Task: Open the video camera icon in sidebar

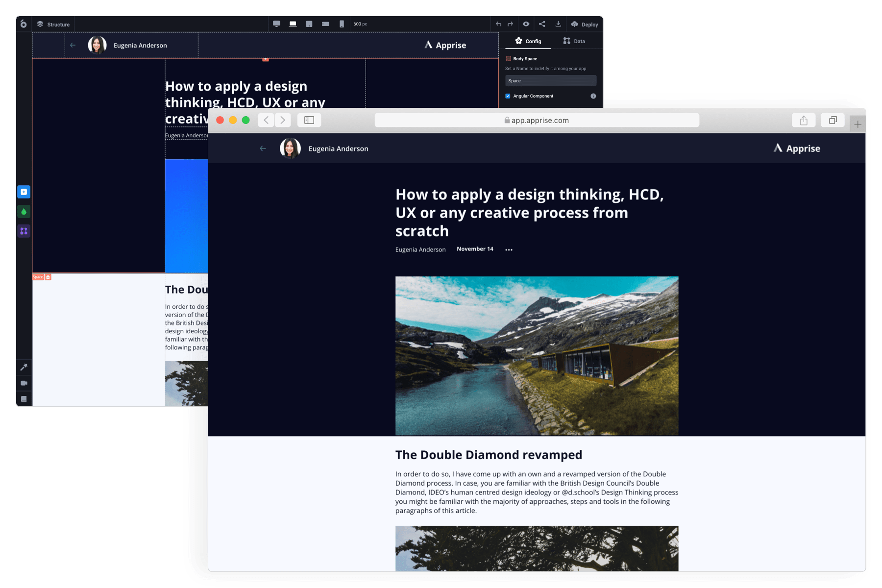Action: (x=24, y=383)
